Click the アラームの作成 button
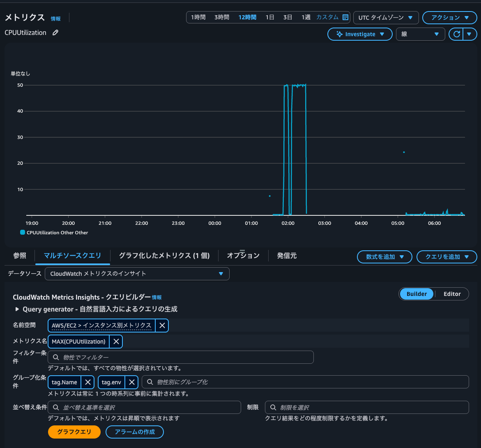 point(135,432)
